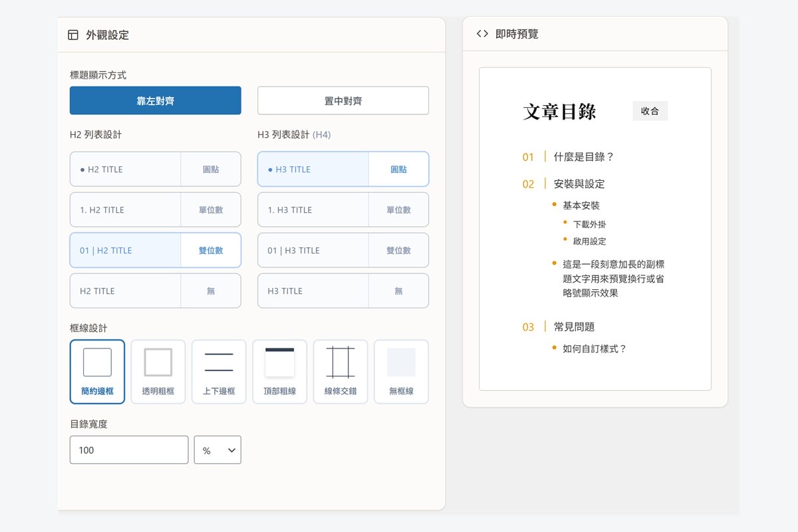Select the 簡約邊框 border style icon
This screenshot has width=798, height=532.
click(97, 372)
